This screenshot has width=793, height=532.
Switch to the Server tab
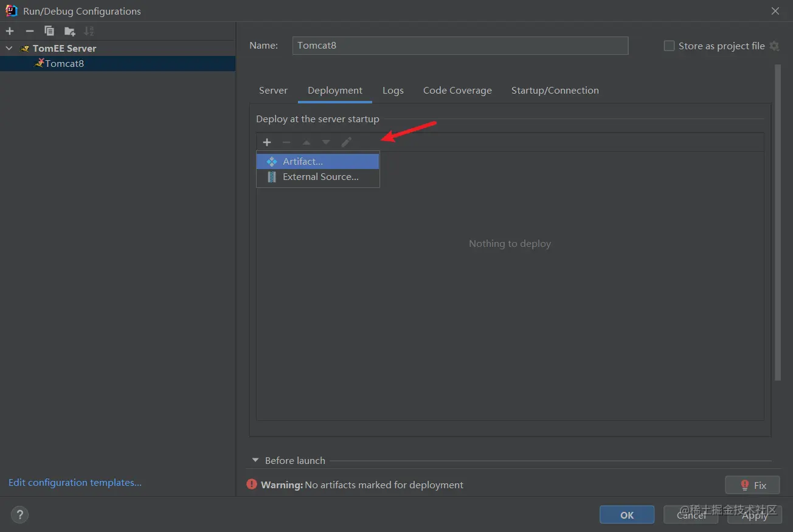(x=273, y=91)
